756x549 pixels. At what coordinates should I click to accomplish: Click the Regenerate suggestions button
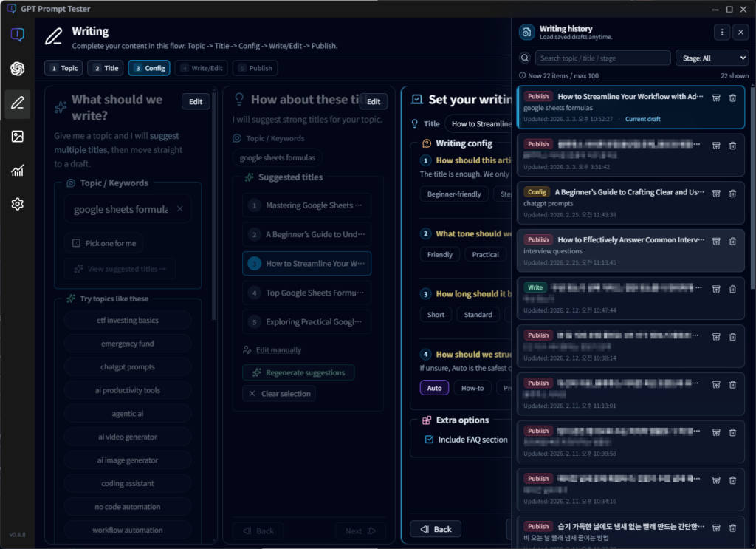point(298,372)
